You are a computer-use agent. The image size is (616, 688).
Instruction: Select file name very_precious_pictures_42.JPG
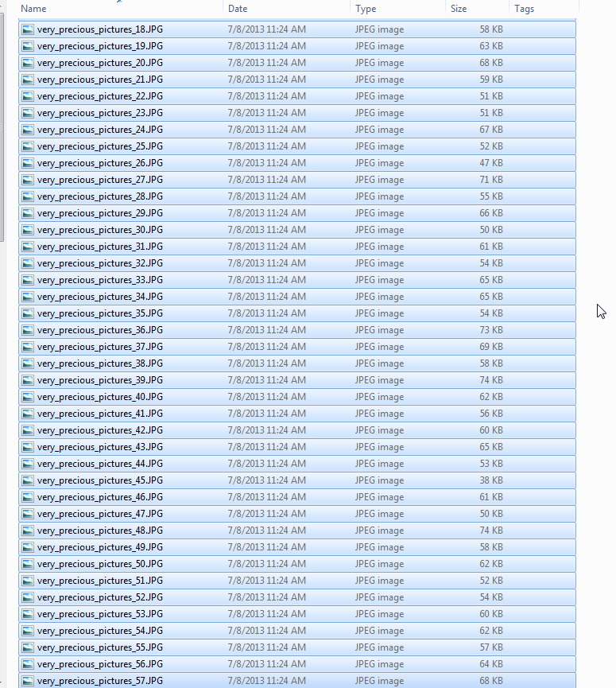tap(100, 430)
